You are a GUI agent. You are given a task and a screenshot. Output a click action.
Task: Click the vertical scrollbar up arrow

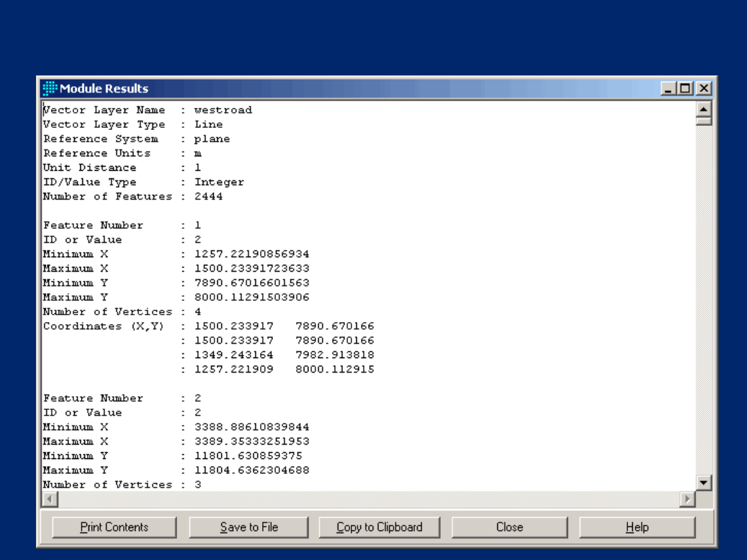tap(703, 109)
